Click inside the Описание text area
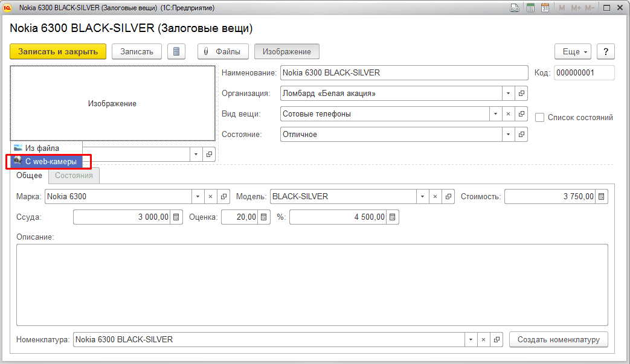 point(312,285)
